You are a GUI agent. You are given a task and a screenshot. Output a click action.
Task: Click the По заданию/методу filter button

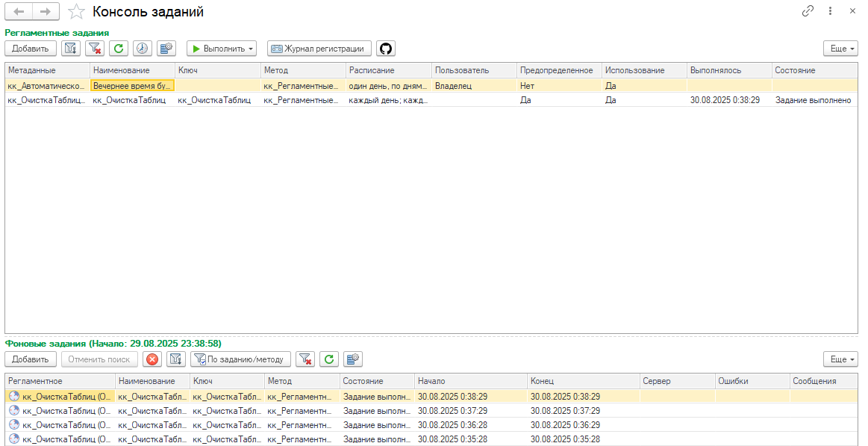(240, 359)
